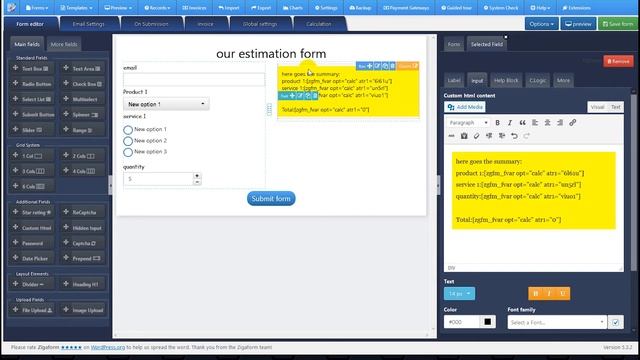Click the checkbox button beside Font family
The height and width of the screenshot is (360, 640).
(x=616, y=322)
